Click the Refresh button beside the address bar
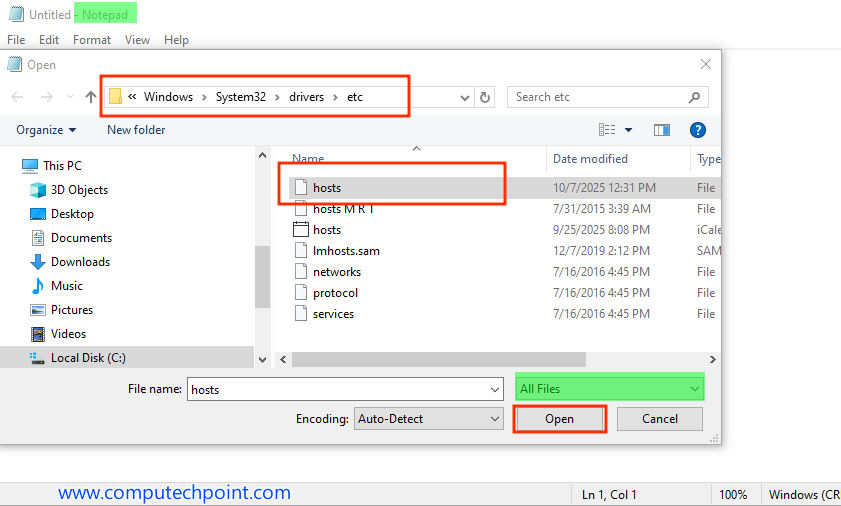 tap(485, 97)
